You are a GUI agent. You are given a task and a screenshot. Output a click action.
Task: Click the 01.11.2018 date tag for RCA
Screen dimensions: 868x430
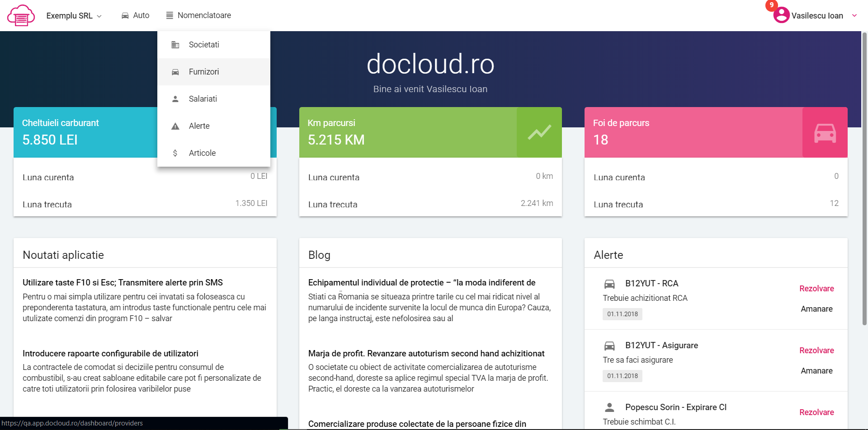(623, 314)
